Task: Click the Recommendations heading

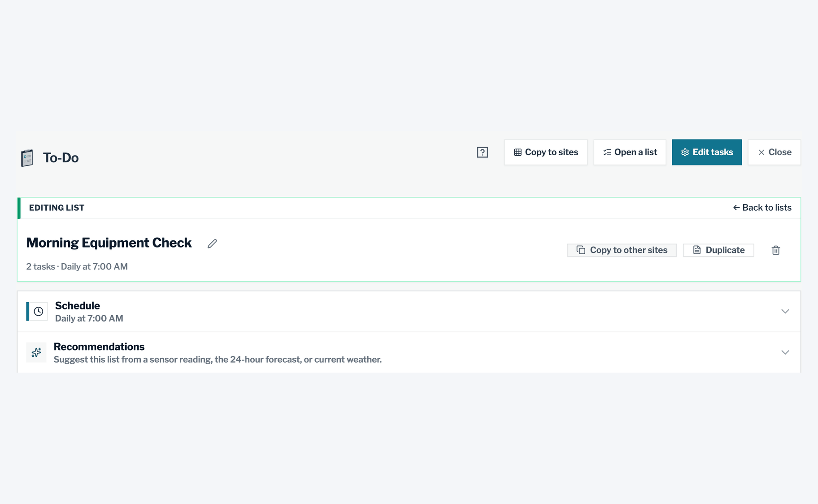Action: 99,347
